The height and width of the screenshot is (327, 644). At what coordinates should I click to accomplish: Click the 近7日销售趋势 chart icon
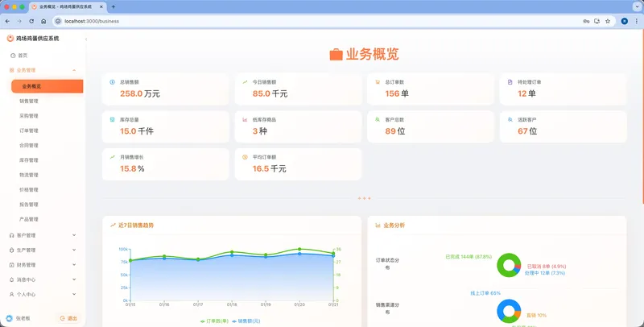[x=113, y=226]
